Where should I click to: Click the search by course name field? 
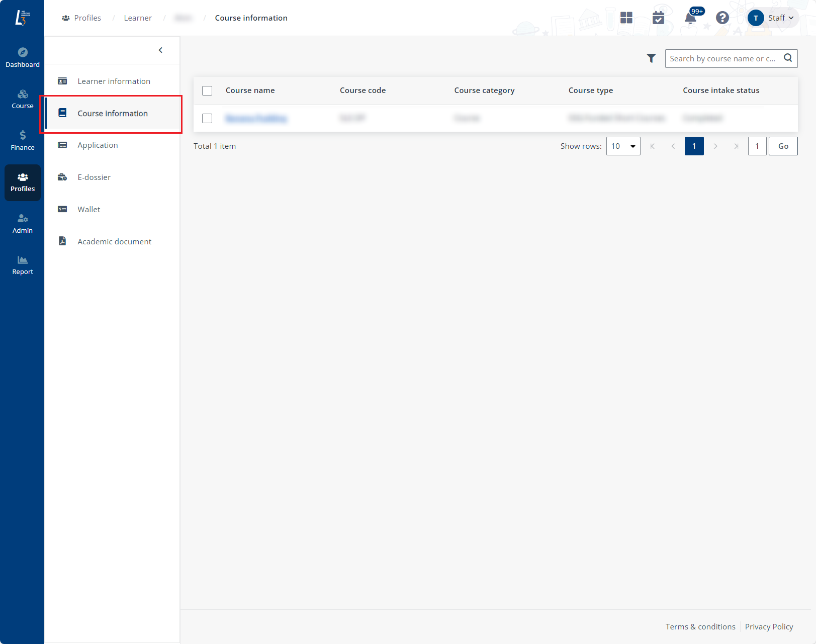pos(722,59)
